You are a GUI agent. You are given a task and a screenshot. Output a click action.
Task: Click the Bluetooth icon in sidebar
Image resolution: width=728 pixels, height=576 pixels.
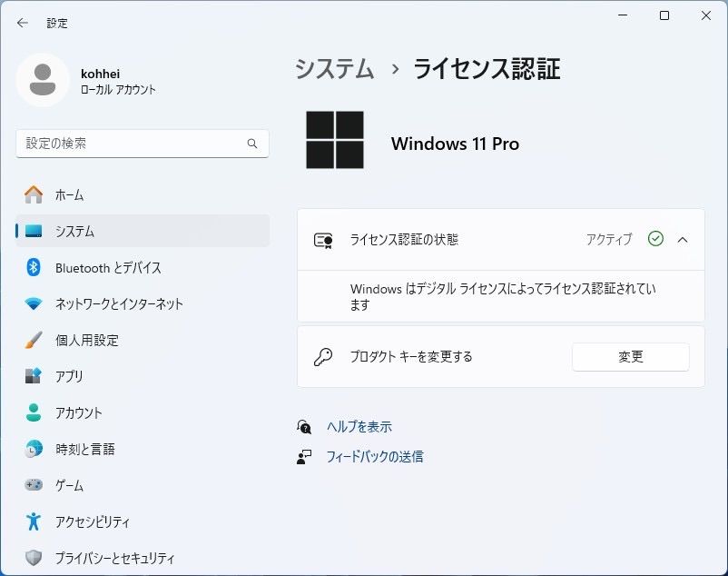tap(34, 267)
